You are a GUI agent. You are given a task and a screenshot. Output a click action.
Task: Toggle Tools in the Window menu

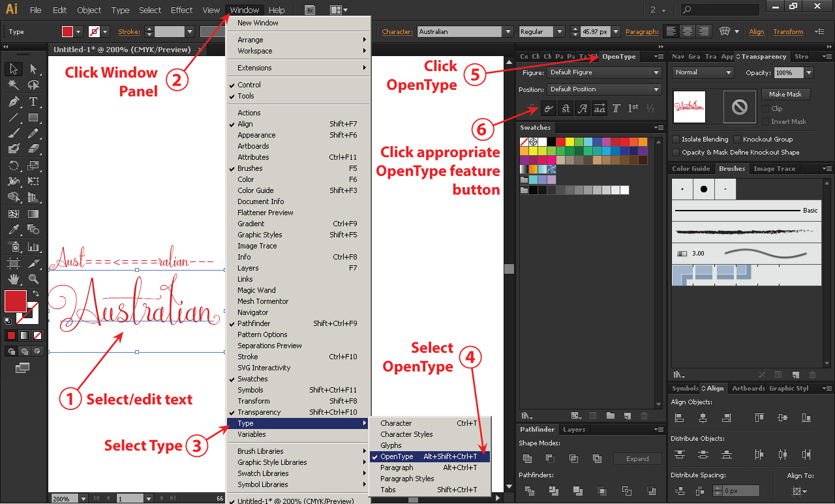[x=298, y=96]
